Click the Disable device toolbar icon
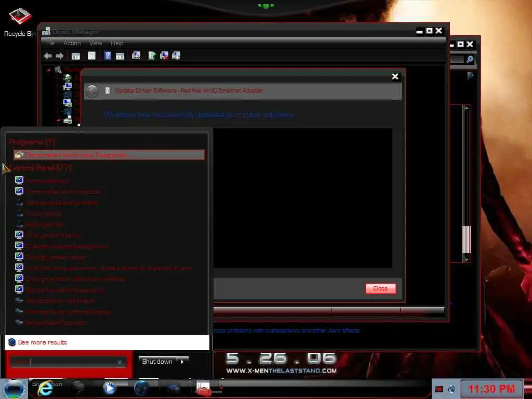Image resolution: width=532 pixels, height=399 pixels. [x=176, y=56]
